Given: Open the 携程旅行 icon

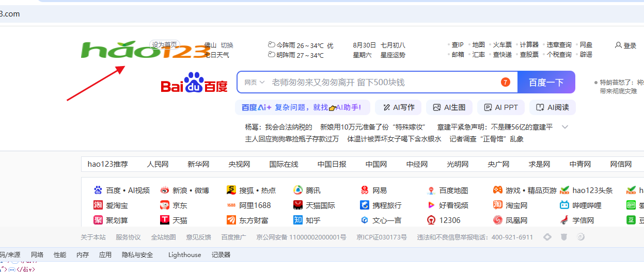Looking at the screenshot, I should 365,205.
